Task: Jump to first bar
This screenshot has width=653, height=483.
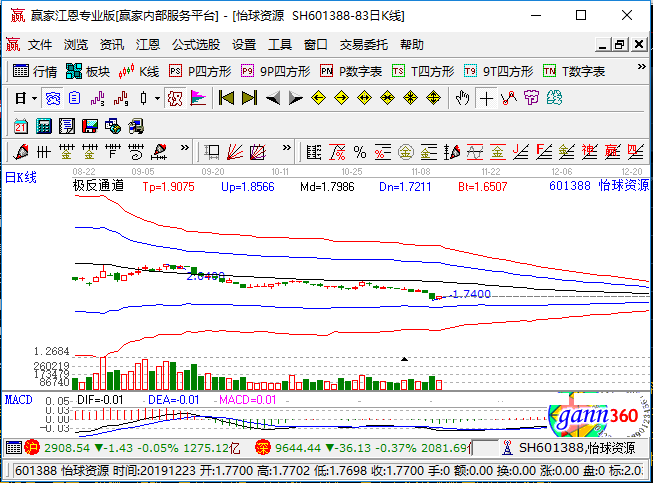Action: (226, 98)
